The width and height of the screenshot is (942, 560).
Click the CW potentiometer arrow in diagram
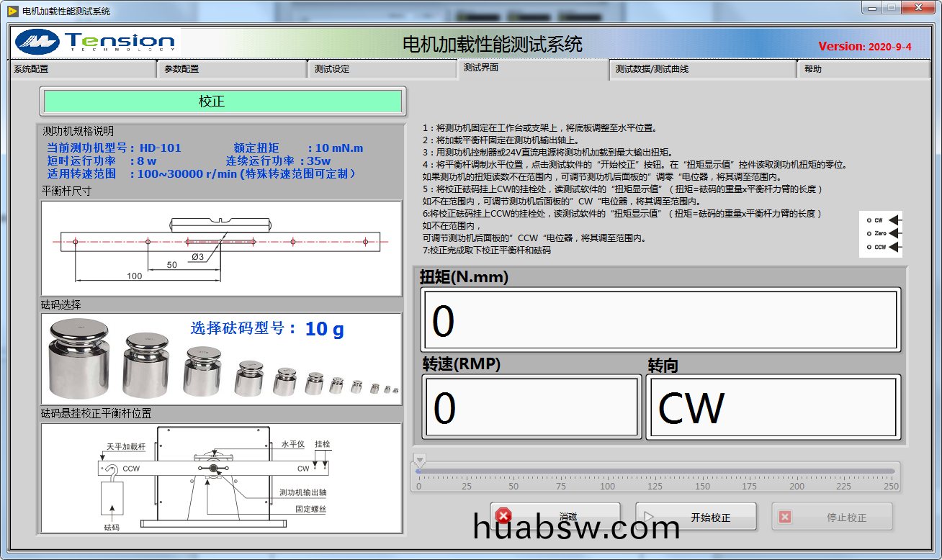point(895,220)
